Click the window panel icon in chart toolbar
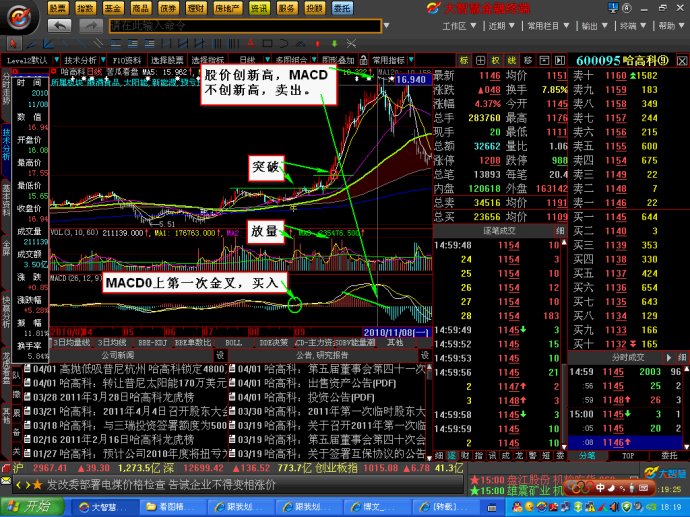Viewport: 690px width, 517px height. click(x=544, y=60)
